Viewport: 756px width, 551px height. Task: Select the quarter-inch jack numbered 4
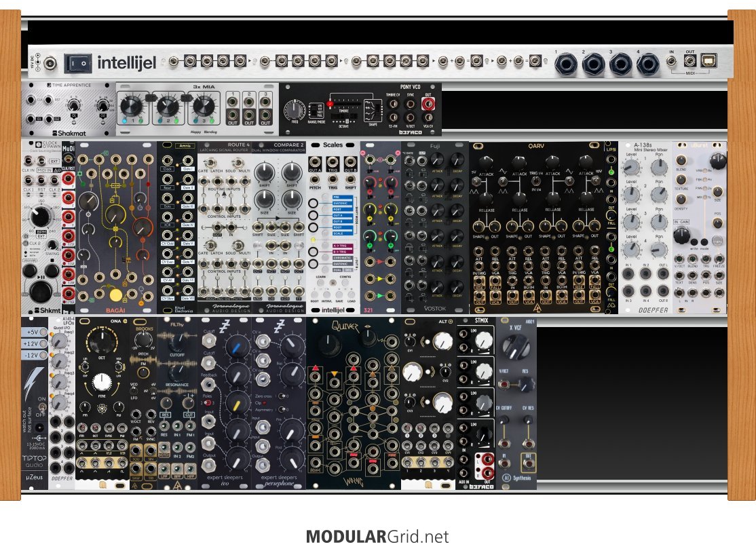(x=647, y=64)
